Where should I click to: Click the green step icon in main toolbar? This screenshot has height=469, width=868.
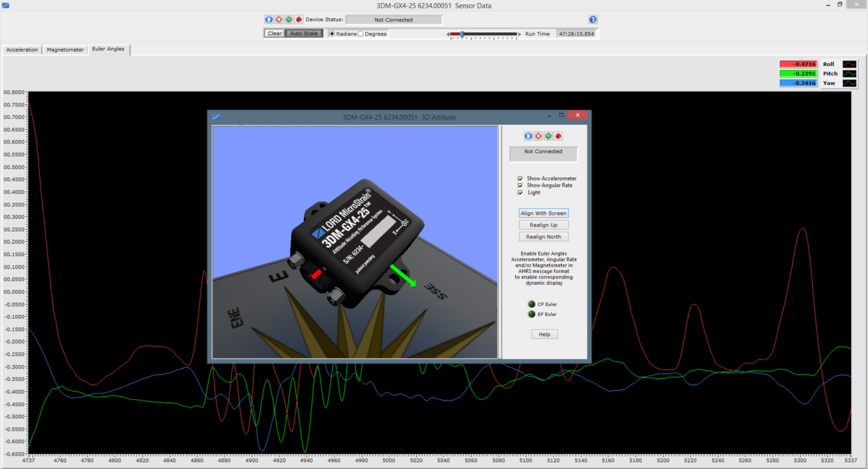(x=288, y=20)
